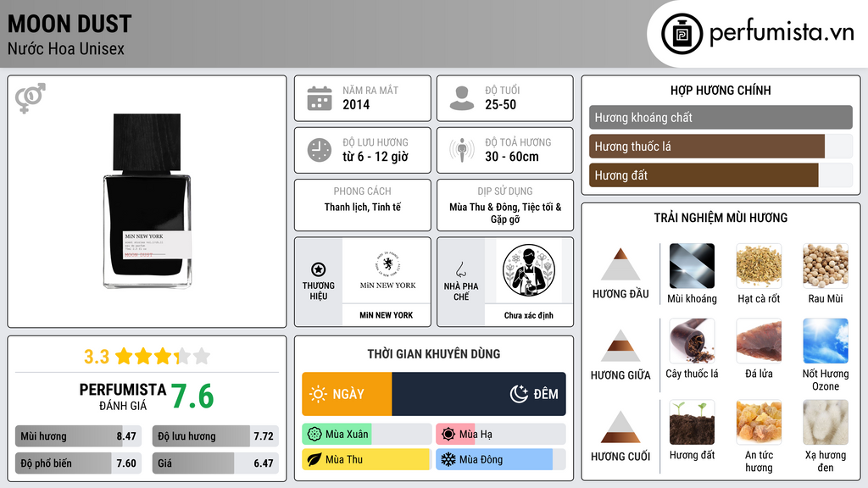Click the star badge icon above Thương hiệu
The image size is (868, 488).
click(319, 269)
